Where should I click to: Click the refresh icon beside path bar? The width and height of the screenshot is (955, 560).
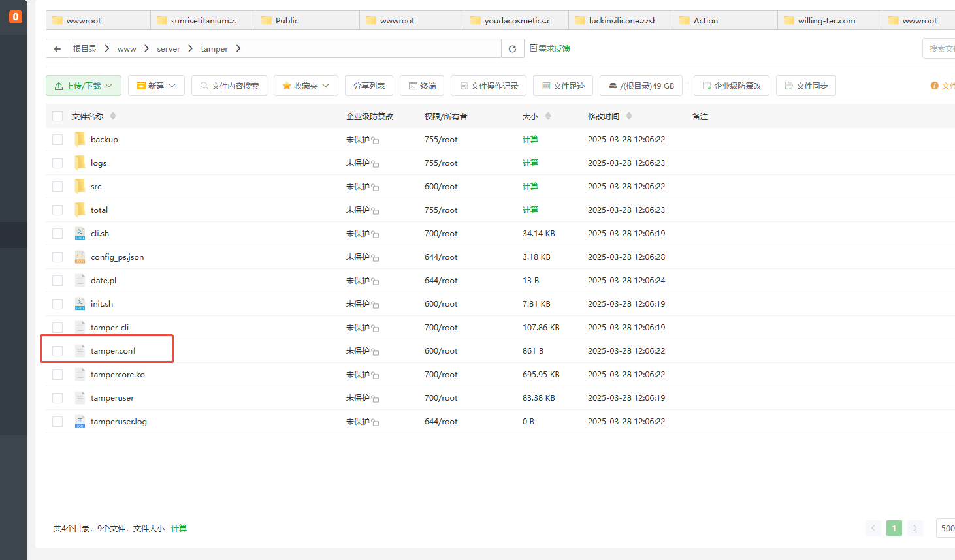point(512,49)
